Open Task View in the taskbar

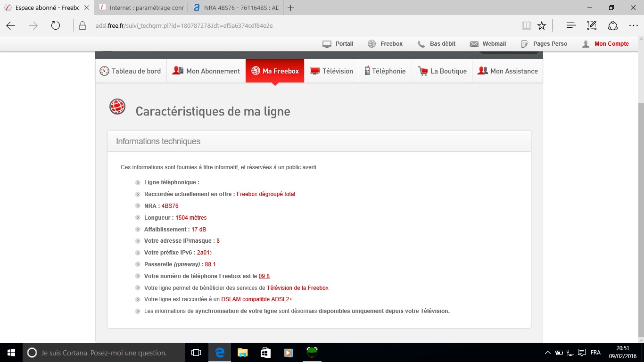(196, 353)
